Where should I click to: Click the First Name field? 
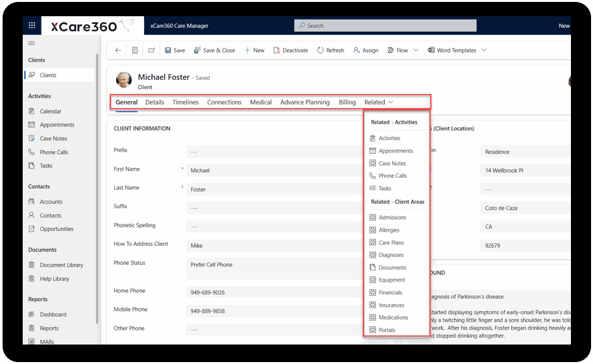[x=274, y=170]
